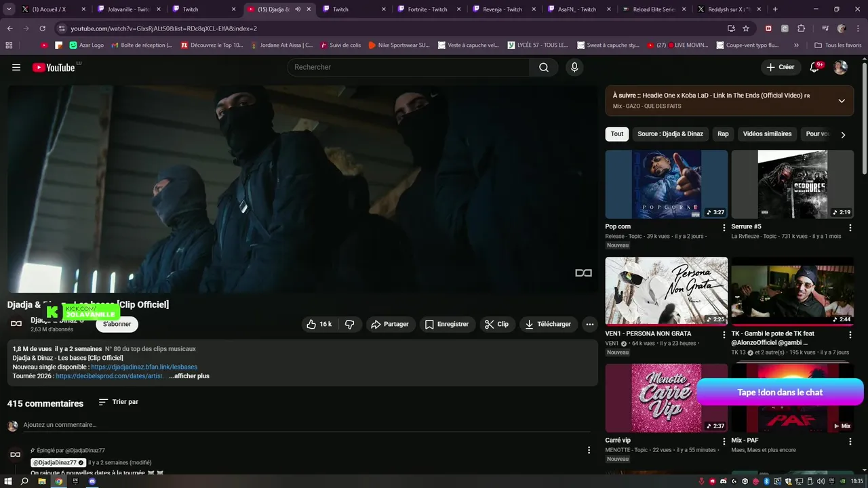Show more filter chips with right arrow
Viewport: 868px width, 488px height.
843,134
